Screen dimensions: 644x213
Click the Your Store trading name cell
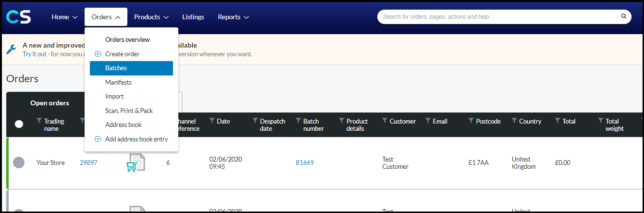click(x=50, y=163)
